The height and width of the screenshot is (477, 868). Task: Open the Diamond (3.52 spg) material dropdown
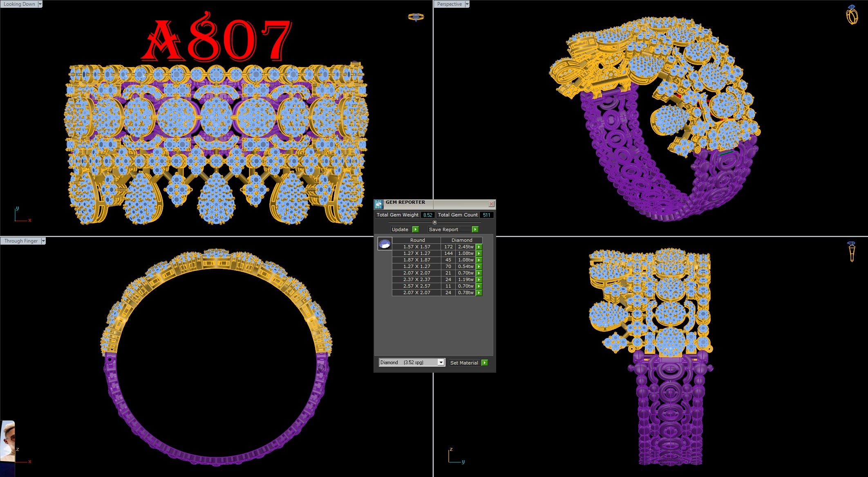tap(441, 362)
